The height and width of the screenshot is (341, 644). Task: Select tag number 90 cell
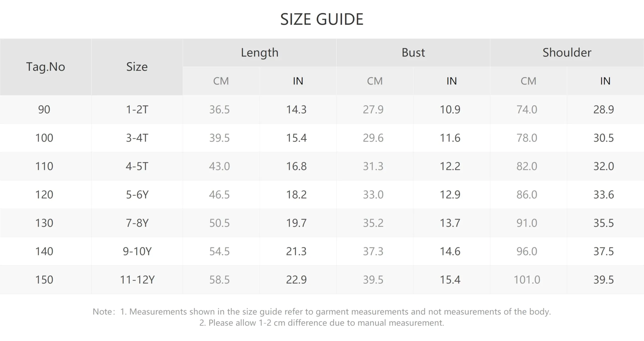click(x=44, y=109)
